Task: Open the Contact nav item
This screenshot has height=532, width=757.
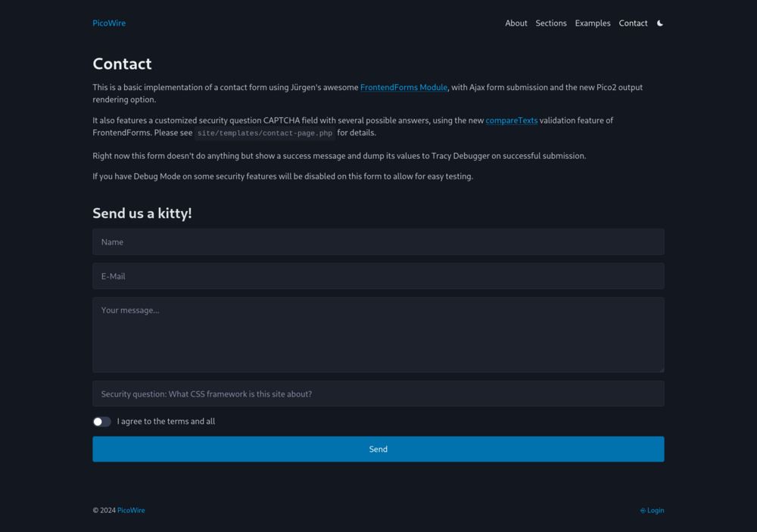Action: pyautogui.click(x=633, y=23)
